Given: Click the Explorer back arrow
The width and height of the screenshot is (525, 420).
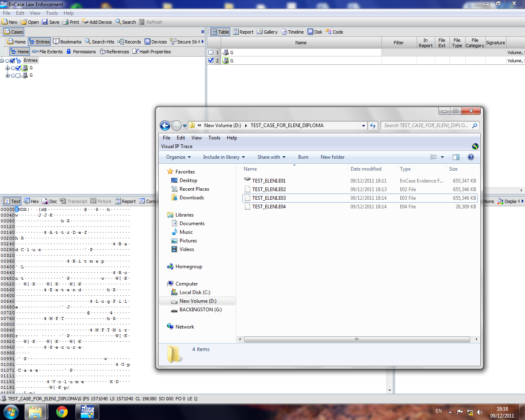Looking at the screenshot, I should click(165, 126).
